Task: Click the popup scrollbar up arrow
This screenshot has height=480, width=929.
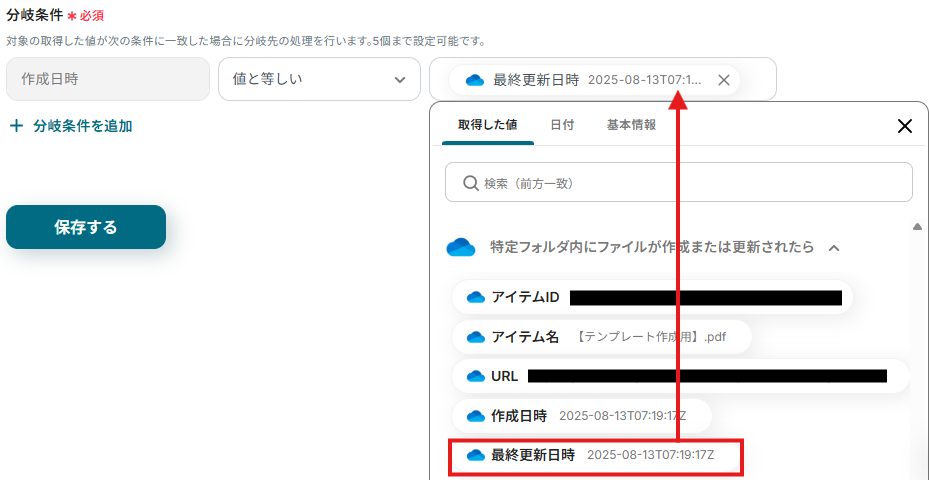Action: [917, 226]
